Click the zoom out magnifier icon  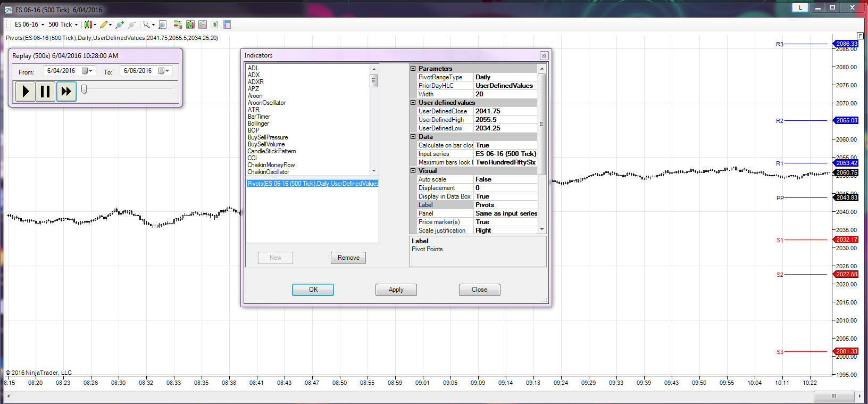[132, 24]
